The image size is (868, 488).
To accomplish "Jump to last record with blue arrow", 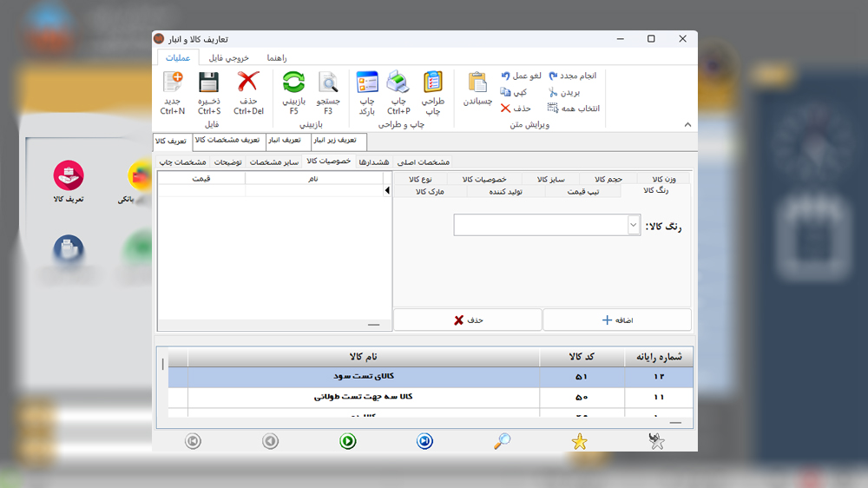I will pos(424,442).
